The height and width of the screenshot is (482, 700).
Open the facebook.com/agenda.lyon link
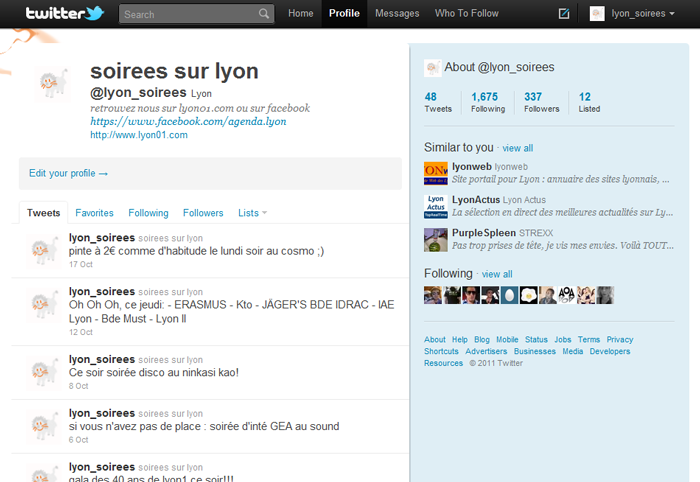click(x=188, y=121)
